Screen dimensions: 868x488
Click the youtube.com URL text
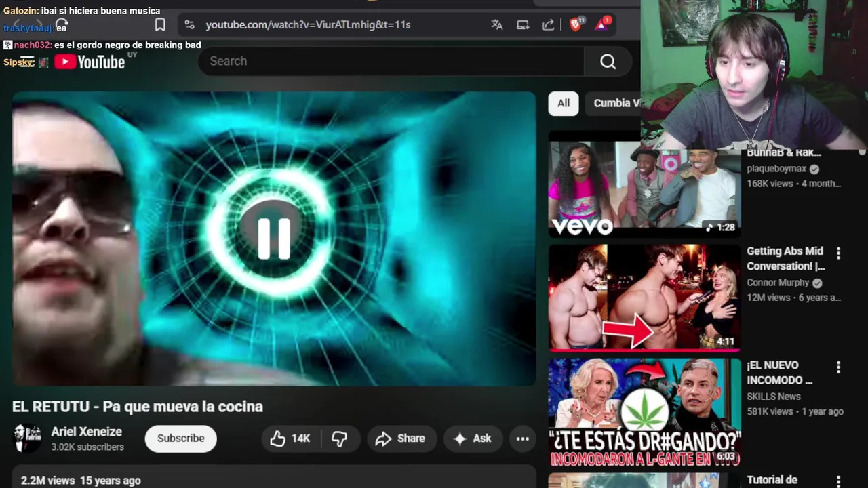(x=308, y=25)
